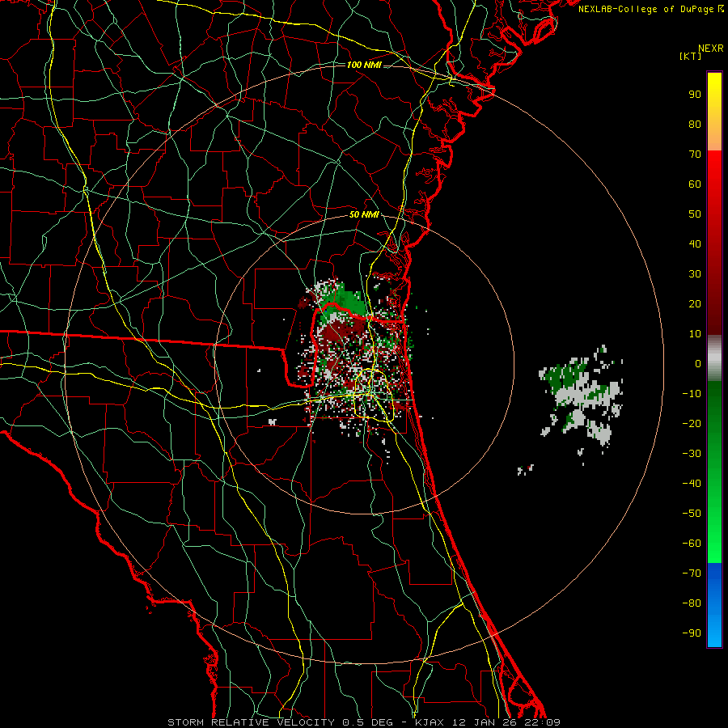The height and width of the screenshot is (728, 728).
Task: Pick the red segment of the velocity color bar
Action: [714, 243]
